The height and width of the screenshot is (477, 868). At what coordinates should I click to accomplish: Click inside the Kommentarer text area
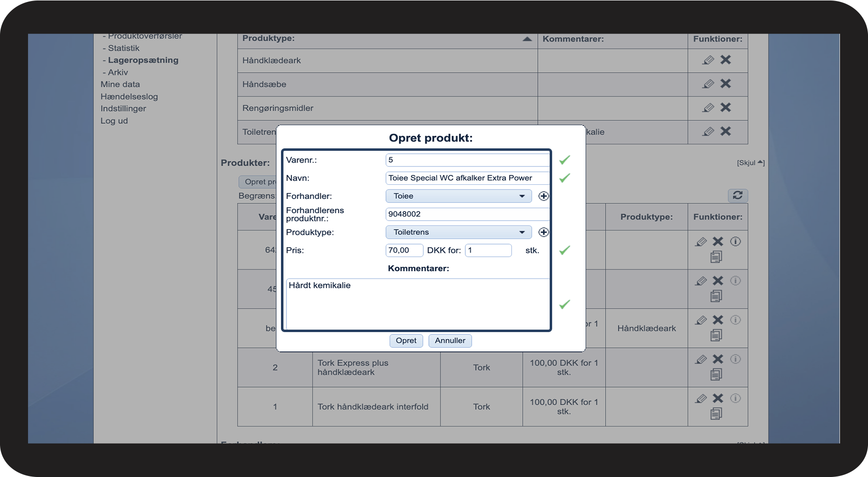click(x=418, y=304)
